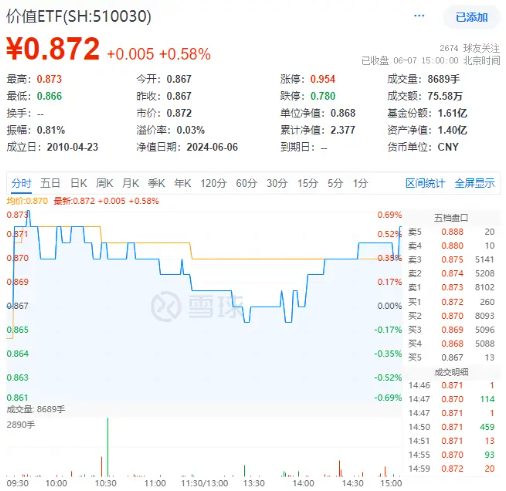
Task: Open the 月K chart tab
Action: click(131, 183)
